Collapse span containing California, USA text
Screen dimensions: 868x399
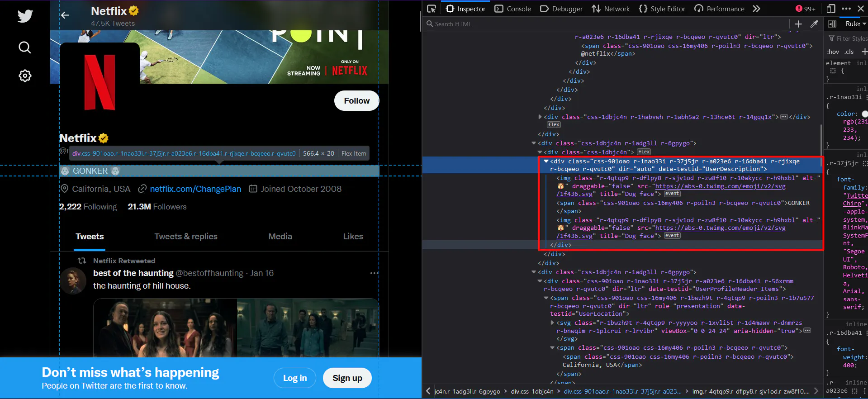[x=552, y=347]
